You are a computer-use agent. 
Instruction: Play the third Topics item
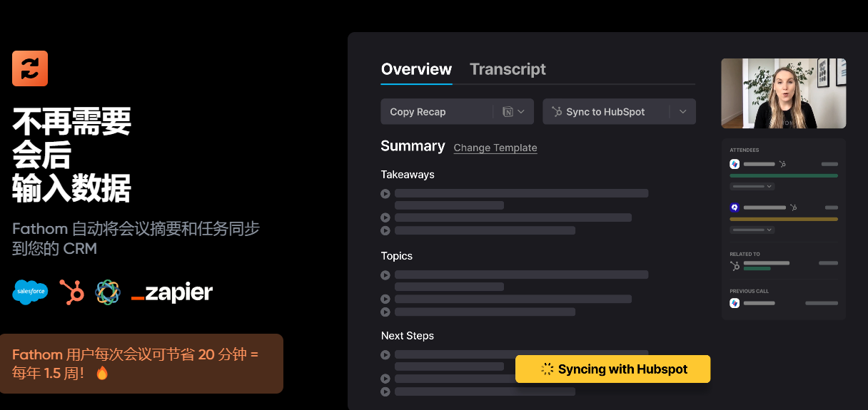385,312
